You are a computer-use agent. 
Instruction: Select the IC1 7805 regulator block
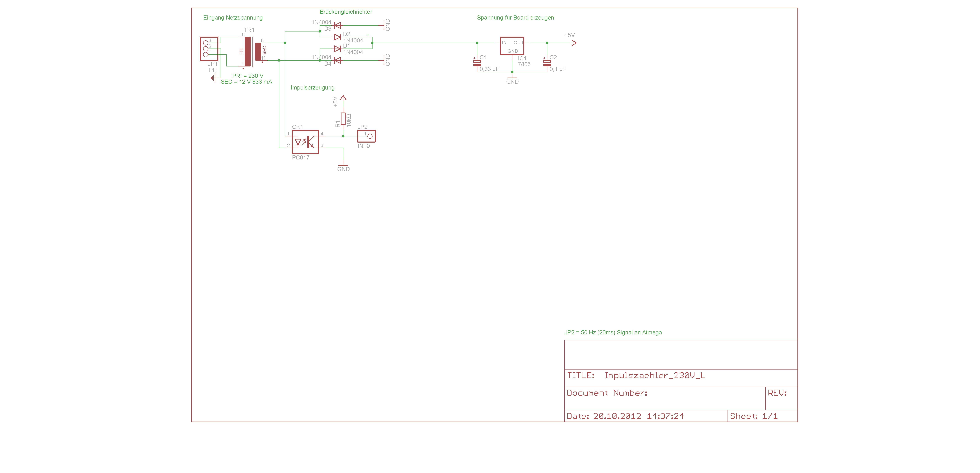tap(512, 46)
